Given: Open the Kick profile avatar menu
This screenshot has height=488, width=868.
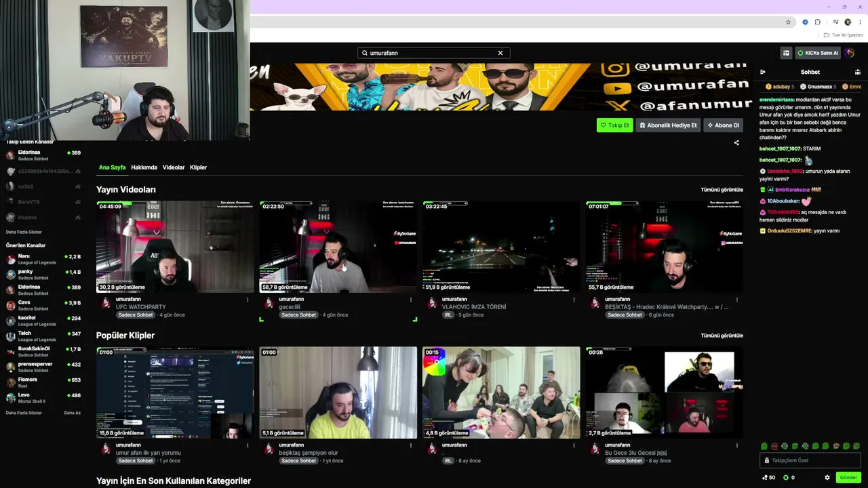Looking at the screenshot, I should pyautogui.click(x=850, y=53).
